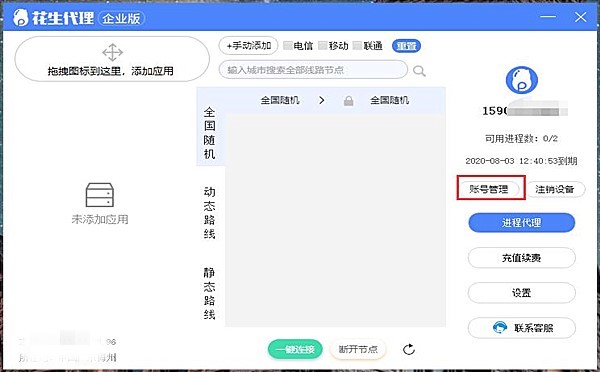This screenshot has width=600, height=372.
Task: Click the lock icon beside 全国随机
Action: tap(348, 101)
